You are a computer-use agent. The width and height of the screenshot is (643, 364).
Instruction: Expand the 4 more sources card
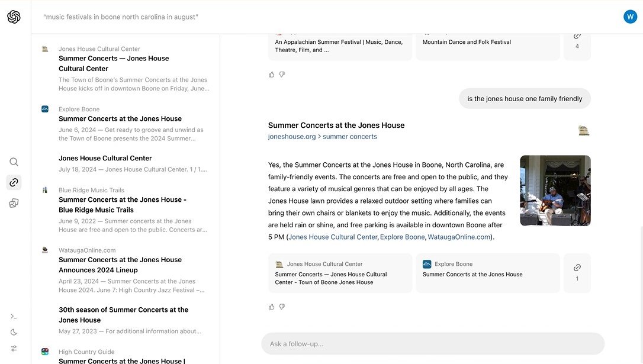pos(577,41)
